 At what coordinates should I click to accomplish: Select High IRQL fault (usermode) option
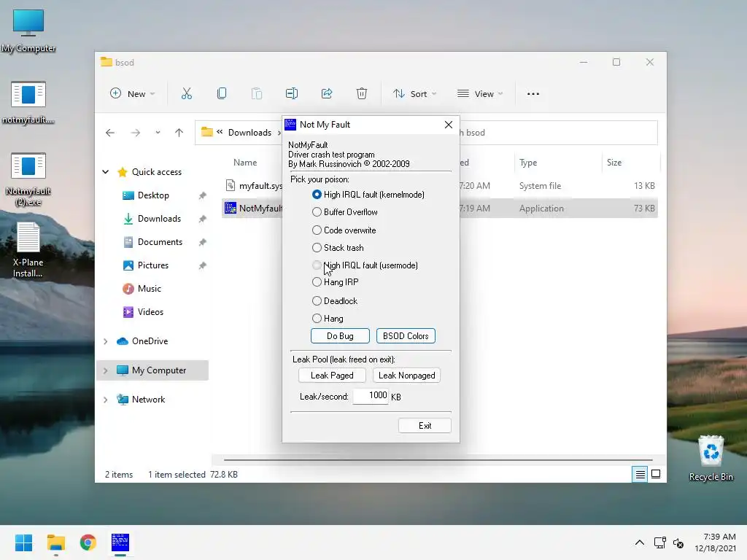pos(365,265)
